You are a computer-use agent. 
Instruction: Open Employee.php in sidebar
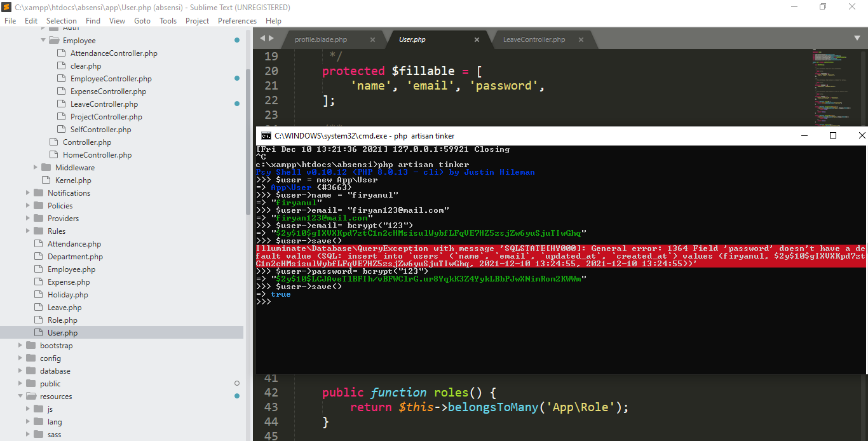pyautogui.click(x=72, y=269)
